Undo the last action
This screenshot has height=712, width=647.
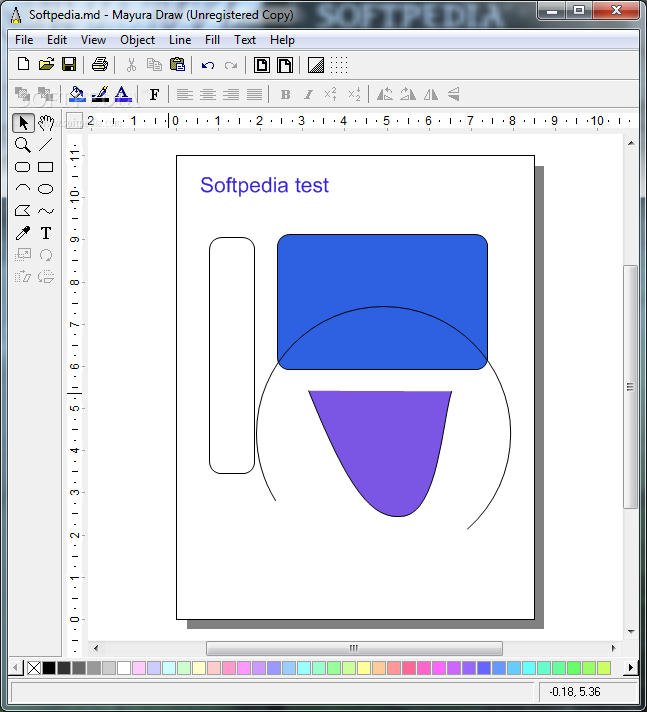pyautogui.click(x=208, y=65)
